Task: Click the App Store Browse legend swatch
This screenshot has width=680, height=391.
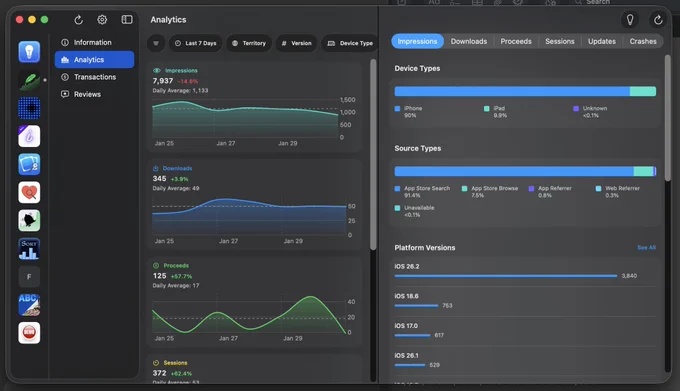Action: pyautogui.click(x=464, y=189)
